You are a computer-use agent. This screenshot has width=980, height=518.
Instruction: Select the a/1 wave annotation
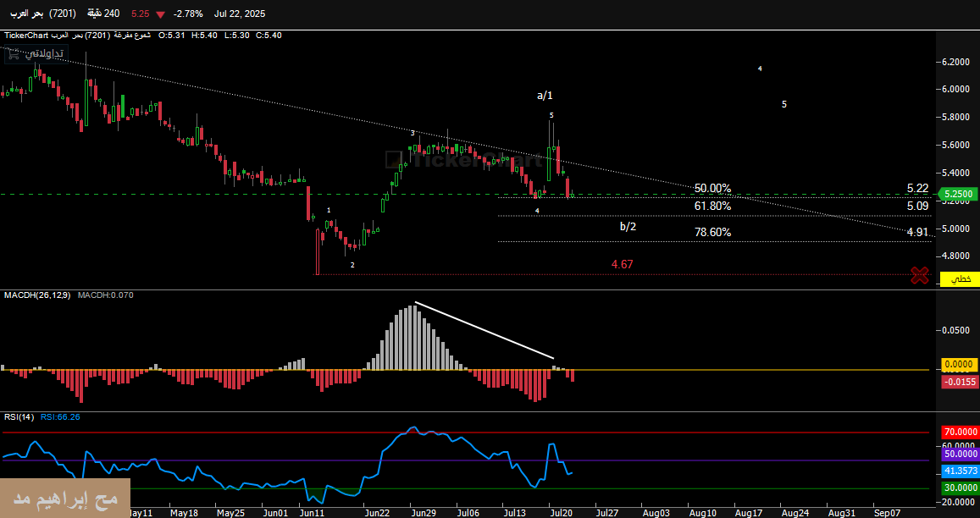tap(545, 96)
